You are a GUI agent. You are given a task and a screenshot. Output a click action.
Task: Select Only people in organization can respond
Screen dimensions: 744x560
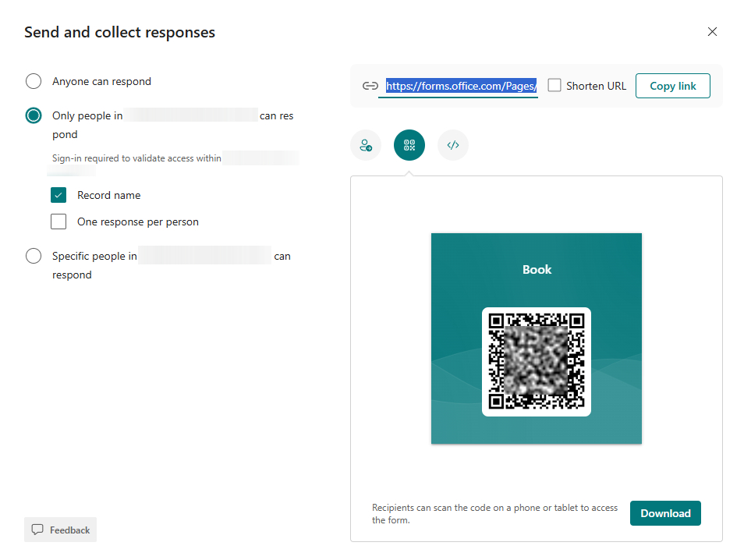[34, 115]
